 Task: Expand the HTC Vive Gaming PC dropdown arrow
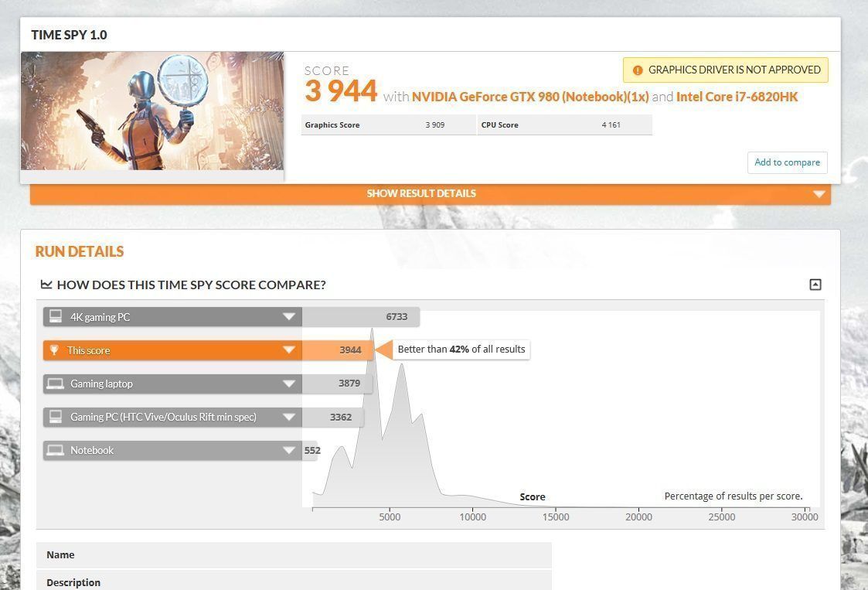tap(289, 417)
